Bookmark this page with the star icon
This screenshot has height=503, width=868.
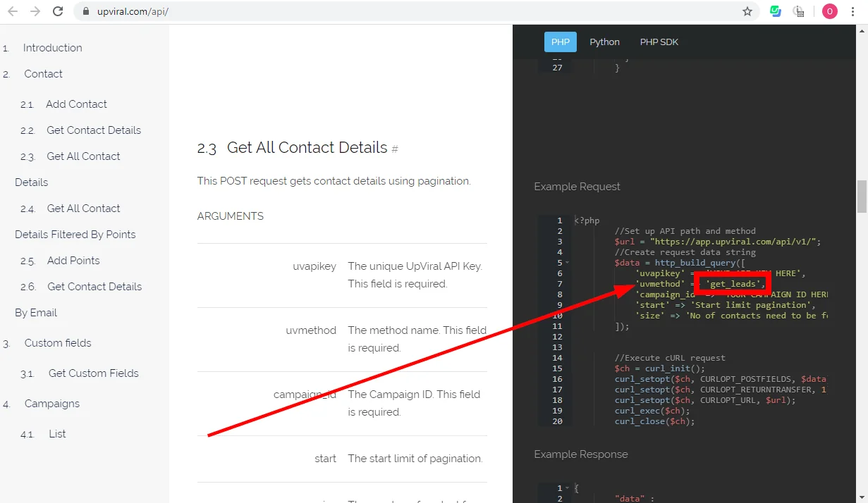tap(747, 11)
